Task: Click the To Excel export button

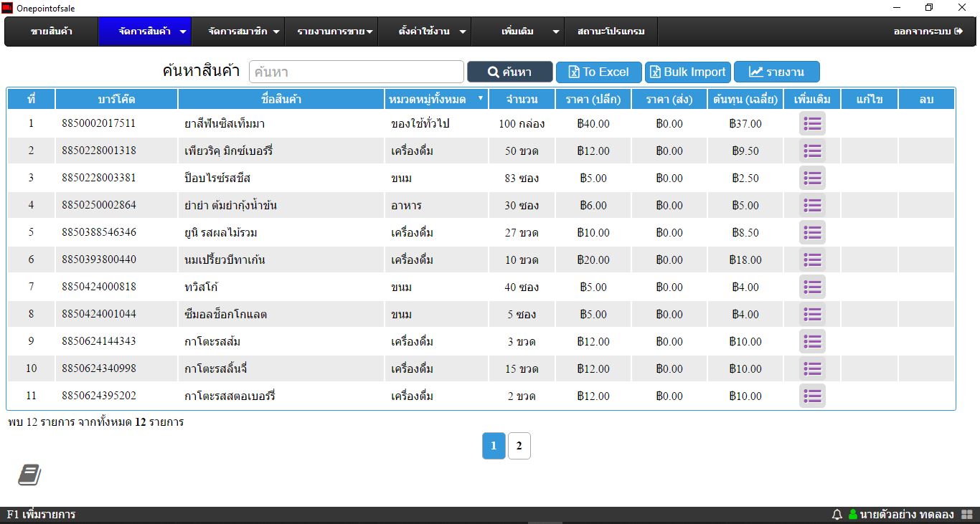Action: click(x=598, y=72)
